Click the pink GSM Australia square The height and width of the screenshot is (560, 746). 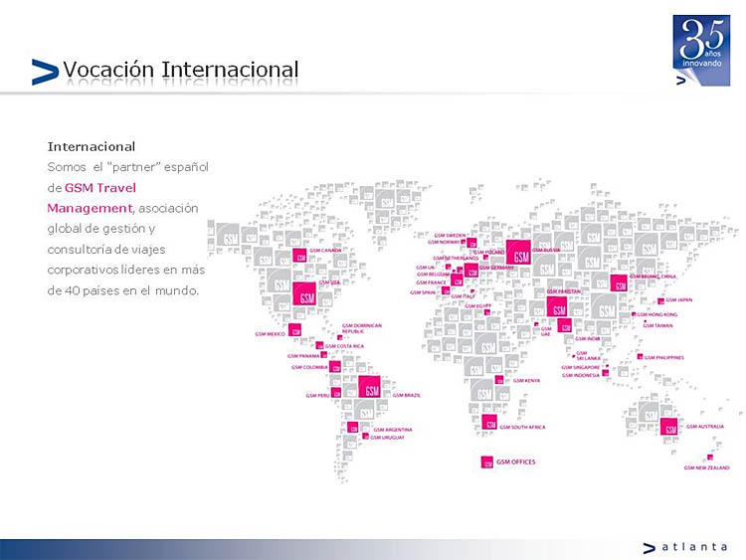pyautogui.click(x=669, y=427)
